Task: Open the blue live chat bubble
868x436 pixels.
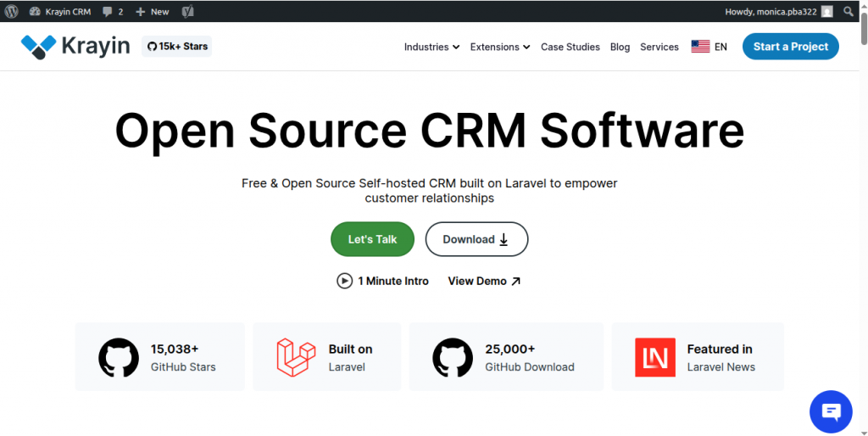Action: pyautogui.click(x=831, y=411)
